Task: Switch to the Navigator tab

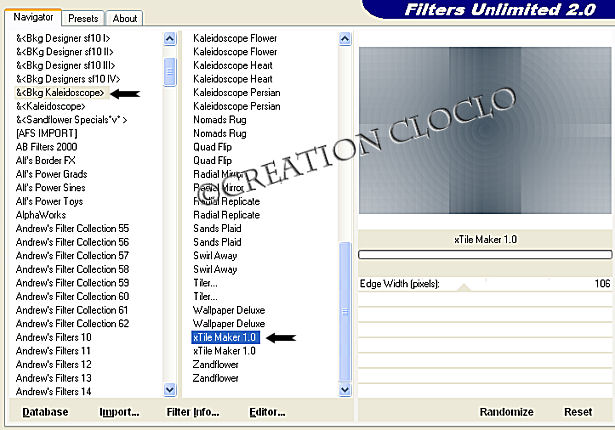Action: coord(33,17)
